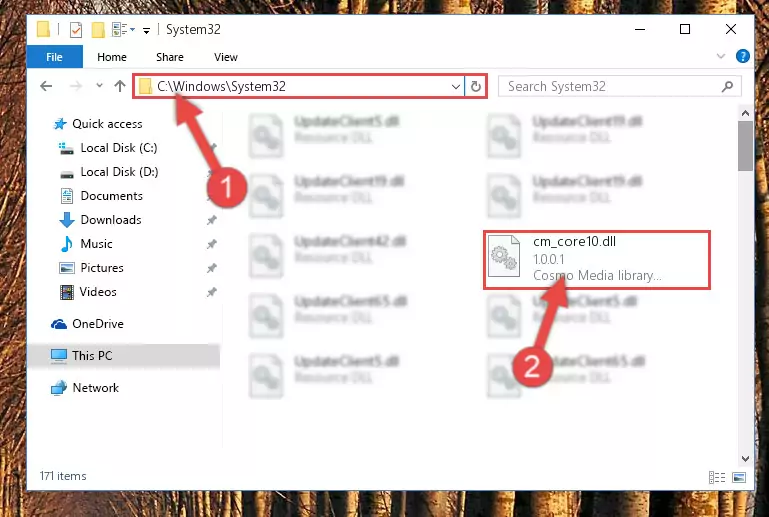
Task: Minimize the System32 window
Action: 640,29
